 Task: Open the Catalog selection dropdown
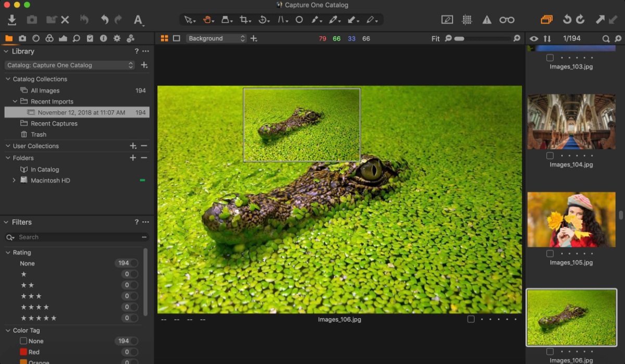[x=70, y=65]
